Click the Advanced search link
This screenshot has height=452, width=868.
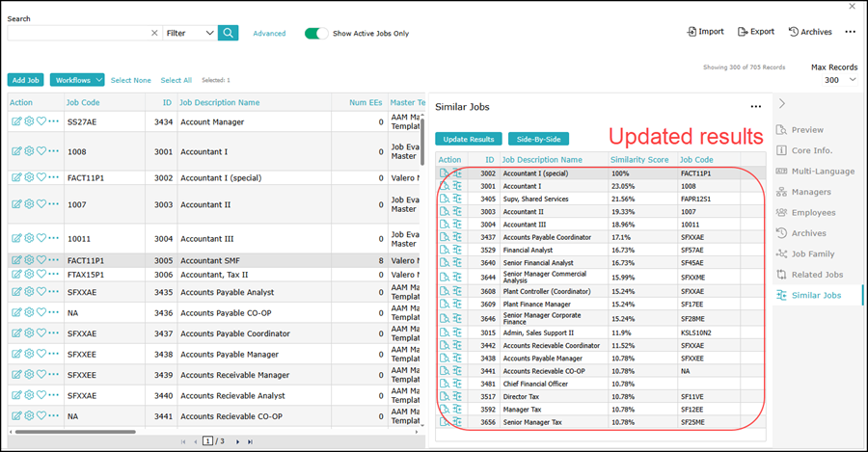click(x=269, y=34)
